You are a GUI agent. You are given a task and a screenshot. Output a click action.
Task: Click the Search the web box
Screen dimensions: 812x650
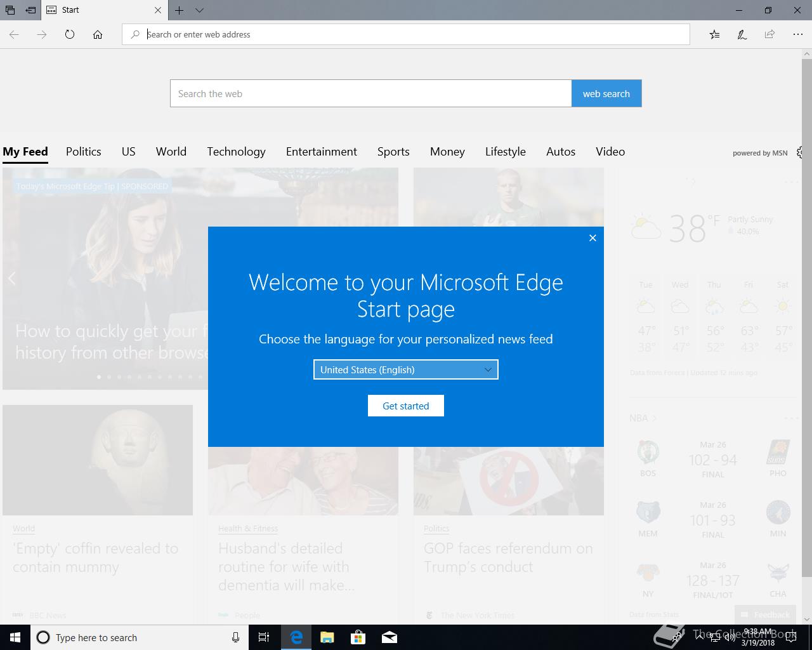click(x=370, y=93)
